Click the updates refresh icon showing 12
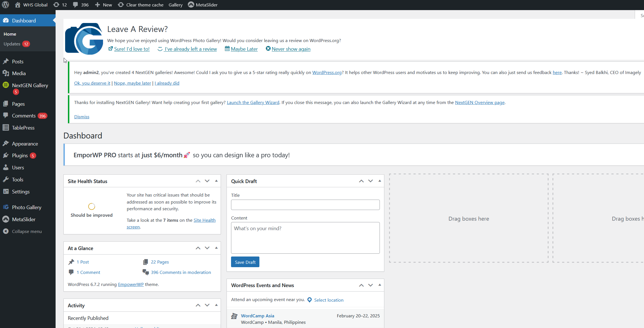 click(x=56, y=5)
